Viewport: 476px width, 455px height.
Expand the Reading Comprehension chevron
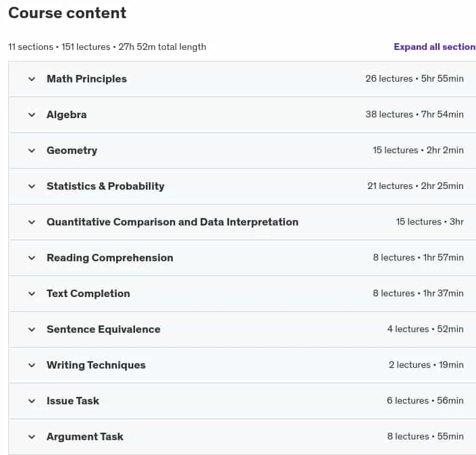coord(32,258)
